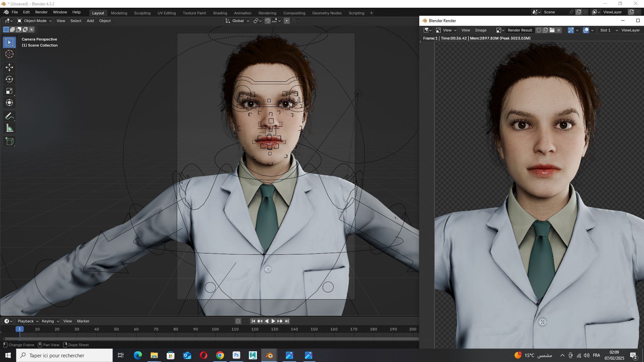Select the Scale tool

click(9, 91)
